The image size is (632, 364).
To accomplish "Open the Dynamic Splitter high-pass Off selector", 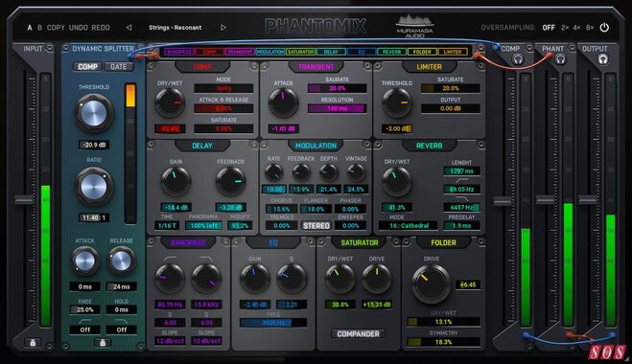I will coord(84,330).
